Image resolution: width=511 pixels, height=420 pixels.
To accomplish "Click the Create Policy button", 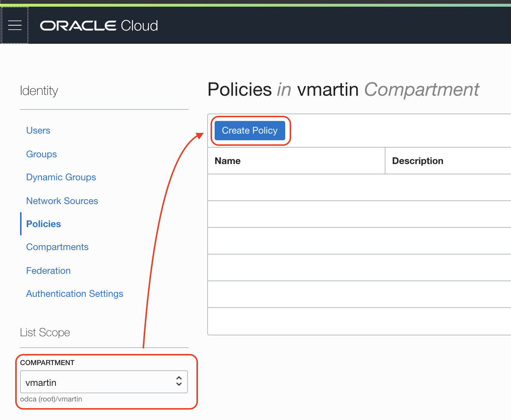I will tap(250, 131).
